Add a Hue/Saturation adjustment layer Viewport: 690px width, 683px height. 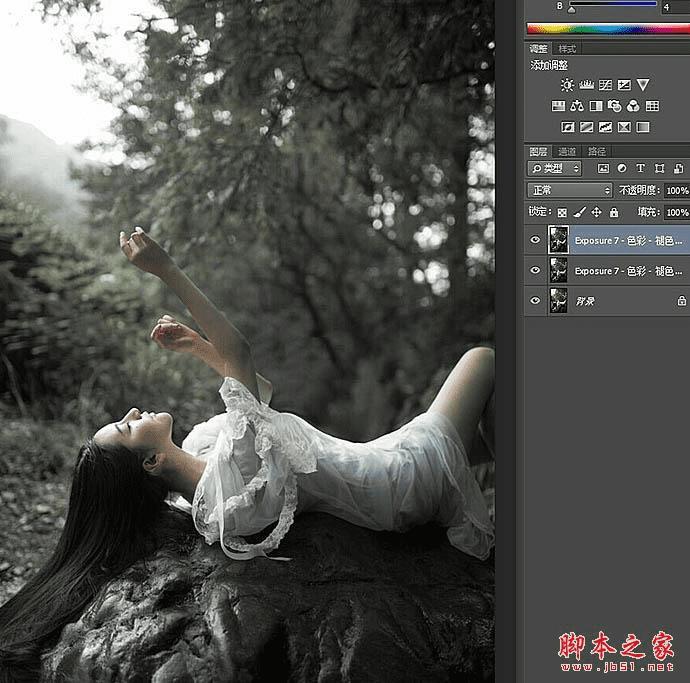click(558, 106)
